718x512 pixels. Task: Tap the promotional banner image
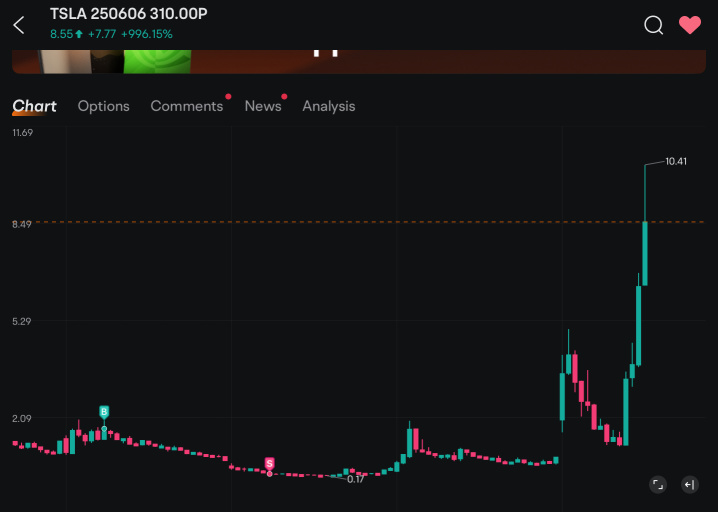pyautogui.click(x=359, y=61)
